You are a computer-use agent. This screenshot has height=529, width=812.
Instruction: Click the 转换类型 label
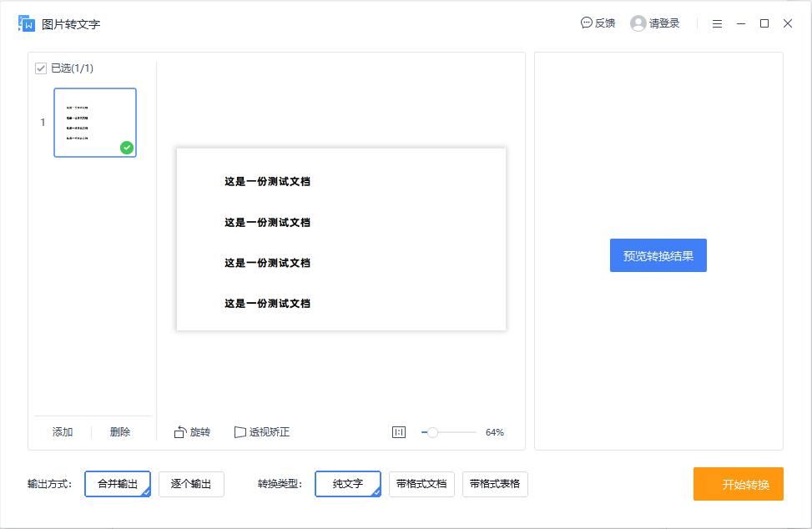(280, 484)
